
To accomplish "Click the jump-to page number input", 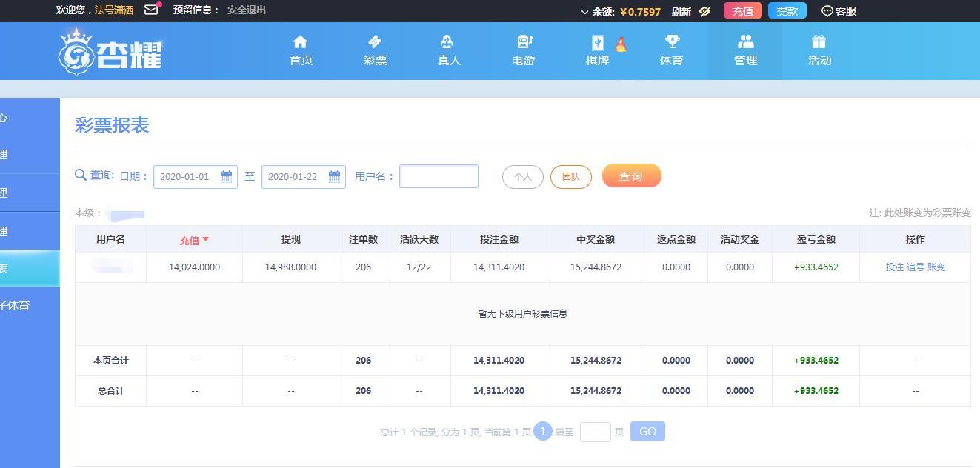I will tap(596, 432).
